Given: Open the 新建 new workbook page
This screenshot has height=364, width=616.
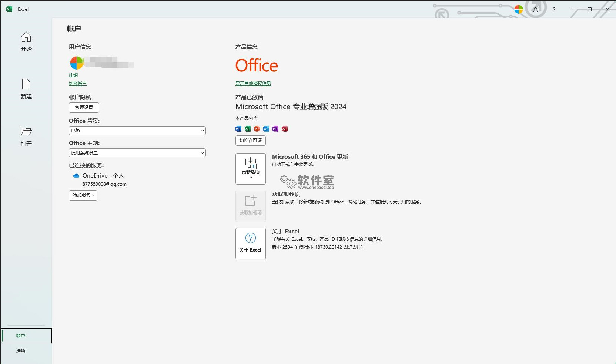Looking at the screenshot, I should pyautogui.click(x=26, y=89).
